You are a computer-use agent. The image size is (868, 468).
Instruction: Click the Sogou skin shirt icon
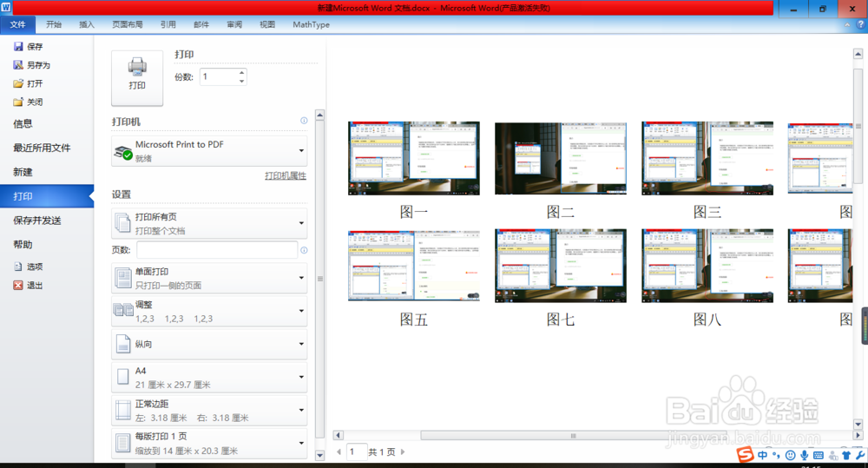pyautogui.click(x=846, y=455)
